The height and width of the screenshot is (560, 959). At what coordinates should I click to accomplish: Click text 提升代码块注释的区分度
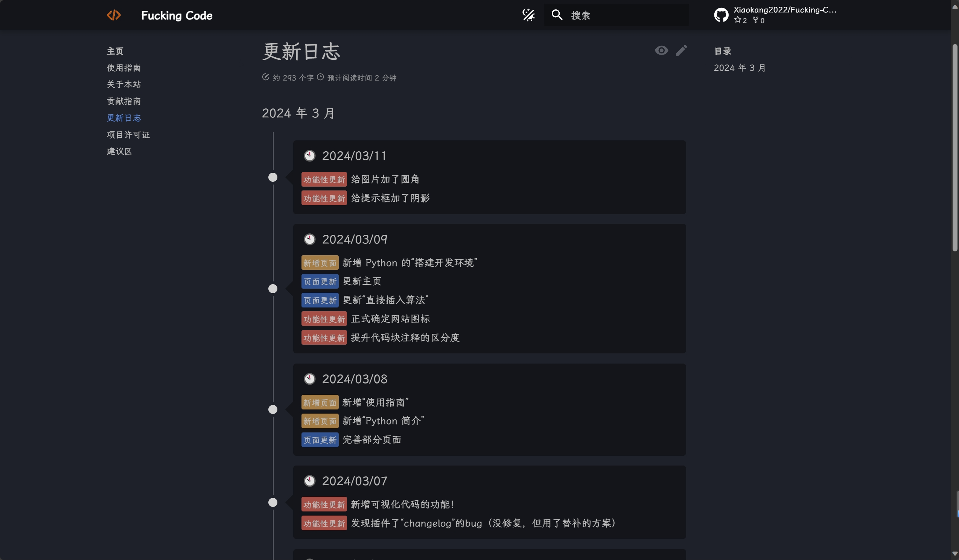(405, 338)
